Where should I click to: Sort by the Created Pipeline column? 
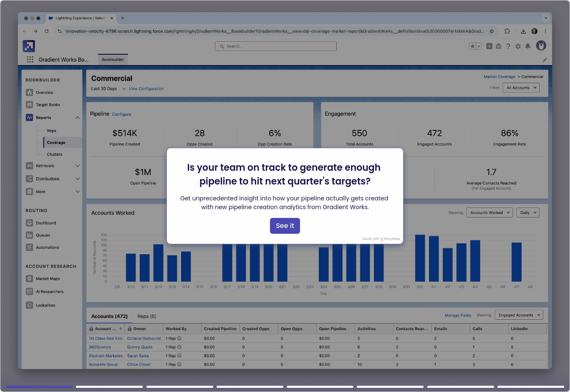click(220, 329)
